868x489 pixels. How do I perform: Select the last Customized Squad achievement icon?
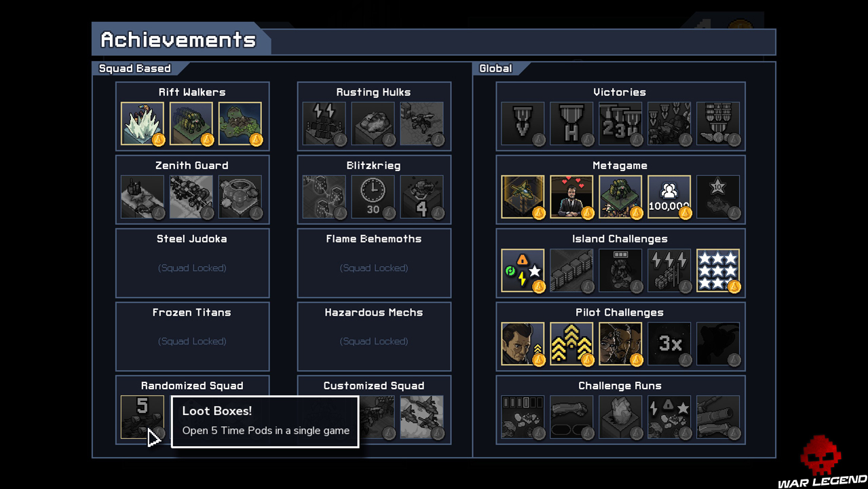422,417
